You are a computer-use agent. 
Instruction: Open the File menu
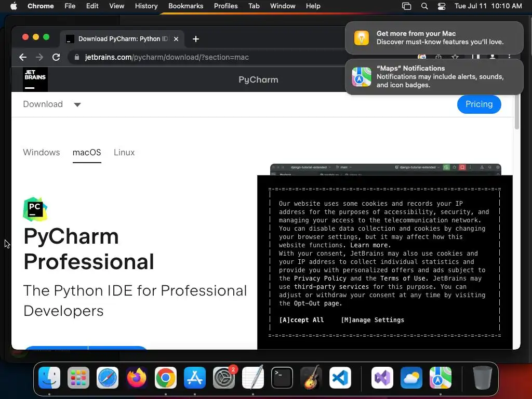(x=70, y=6)
